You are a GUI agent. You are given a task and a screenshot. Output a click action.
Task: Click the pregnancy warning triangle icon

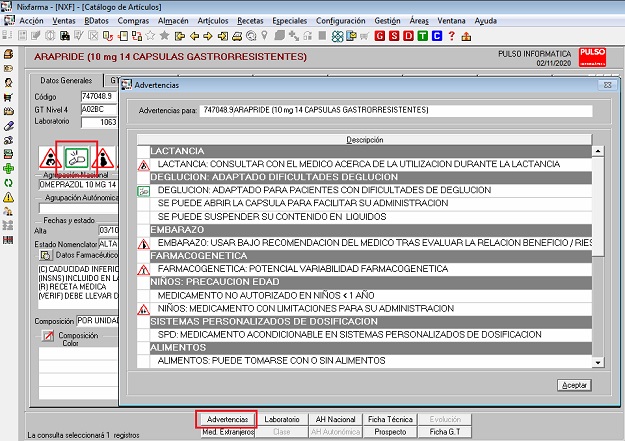coord(103,158)
